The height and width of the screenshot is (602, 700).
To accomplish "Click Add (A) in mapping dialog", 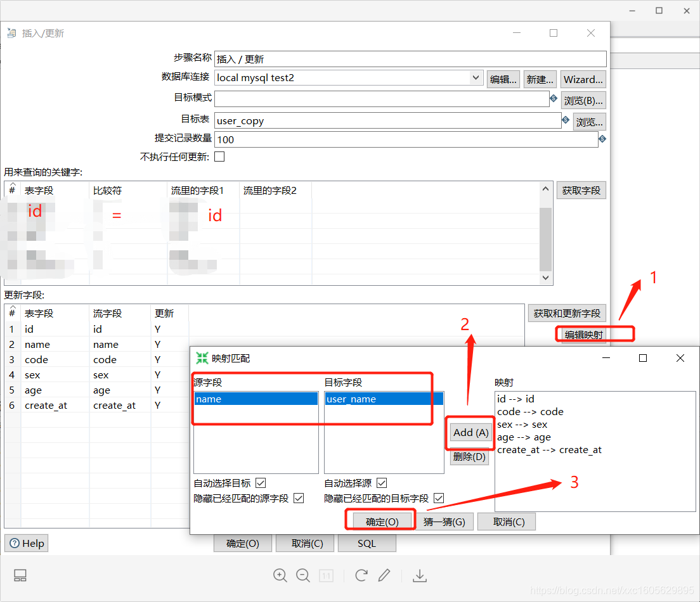I will coord(471,432).
